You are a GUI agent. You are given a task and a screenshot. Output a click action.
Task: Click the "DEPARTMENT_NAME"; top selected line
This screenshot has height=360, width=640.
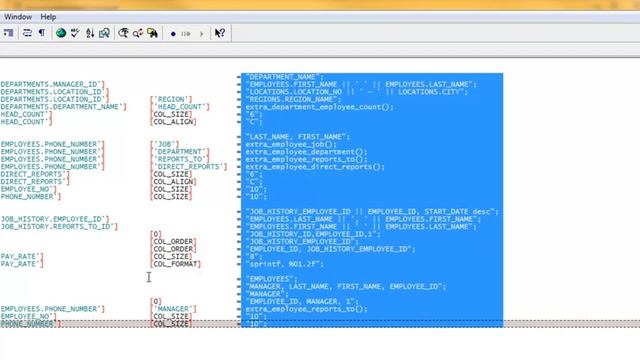(x=284, y=77)
